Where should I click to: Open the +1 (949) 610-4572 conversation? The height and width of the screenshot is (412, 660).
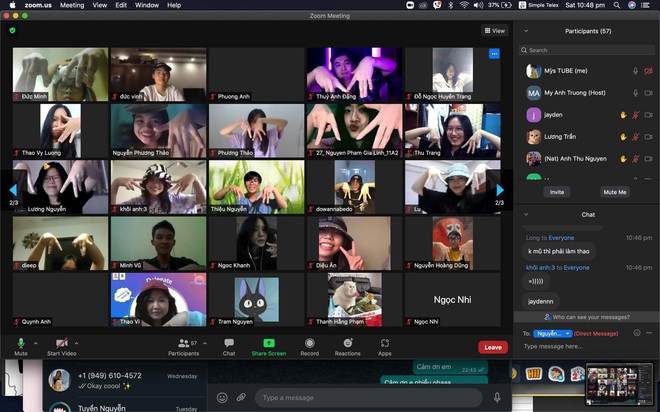125,380
